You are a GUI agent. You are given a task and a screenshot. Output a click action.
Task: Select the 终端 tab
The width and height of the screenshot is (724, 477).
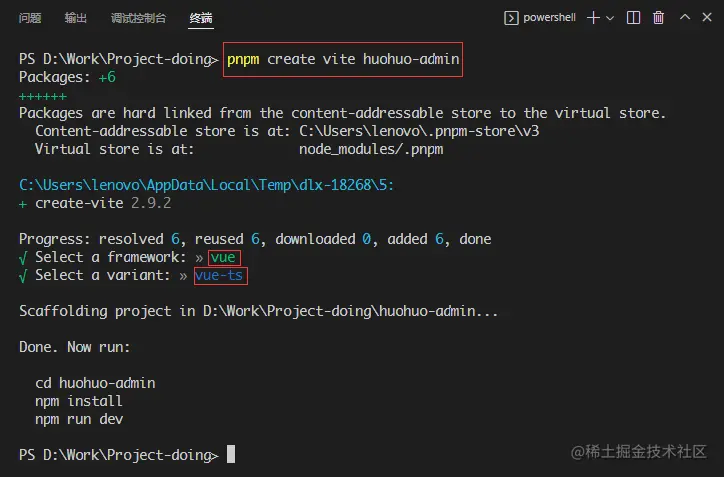(201, 18)
